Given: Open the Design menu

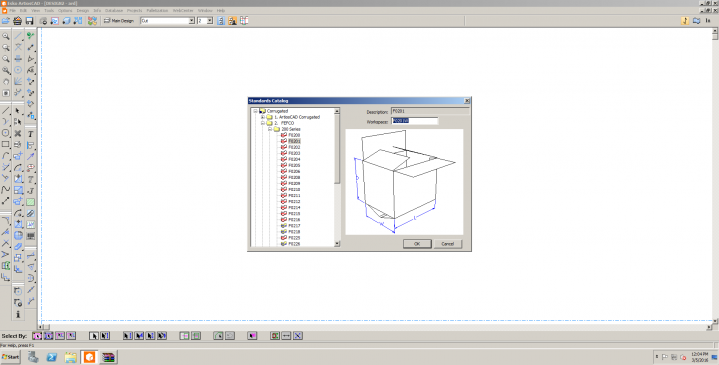Looking at the screenshot, I should [83, 10].
